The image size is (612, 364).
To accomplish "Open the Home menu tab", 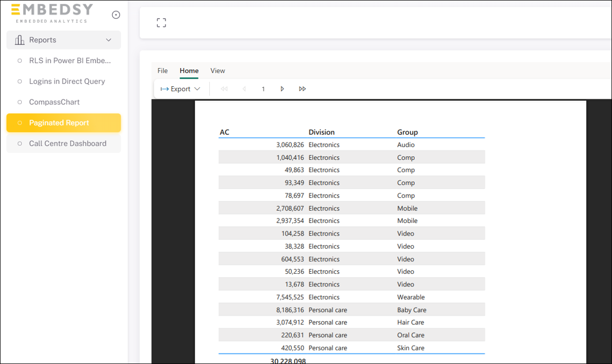I will click(x=189, y=71).
